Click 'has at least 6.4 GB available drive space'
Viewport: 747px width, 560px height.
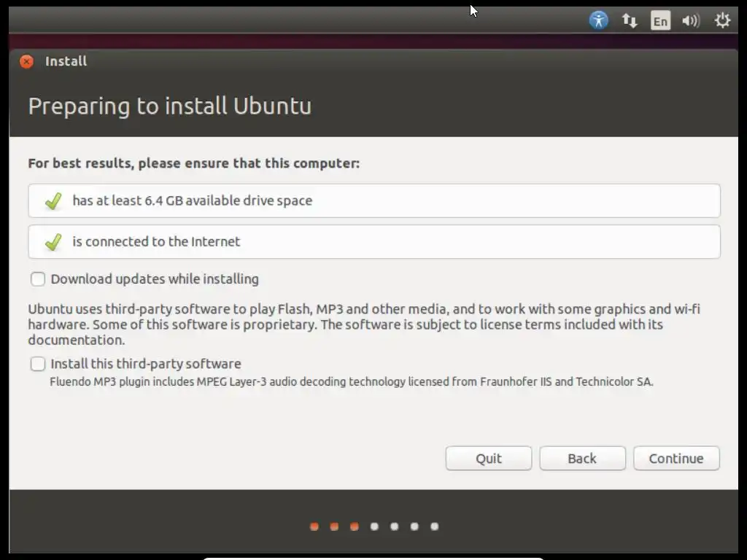click(193, 201)
